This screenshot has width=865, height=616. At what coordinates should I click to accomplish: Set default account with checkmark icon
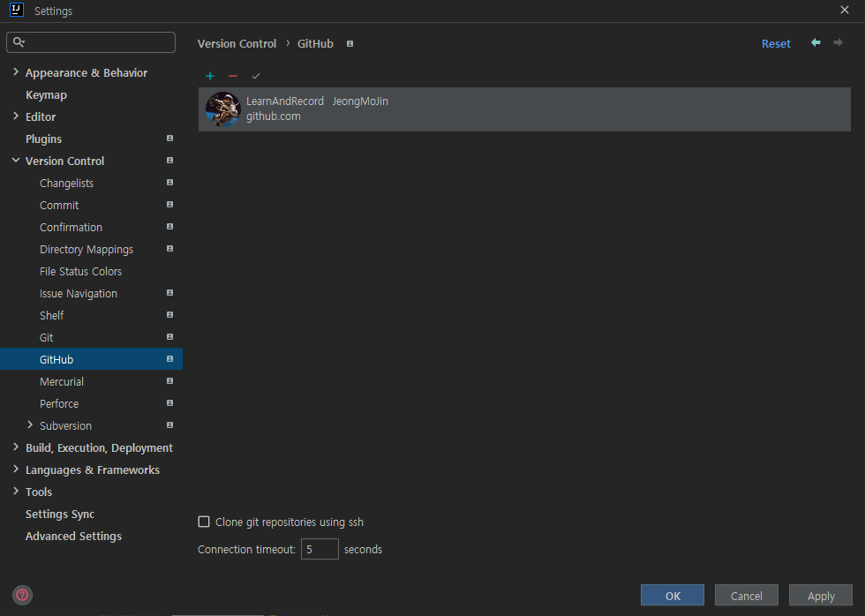tap(255, 76)
